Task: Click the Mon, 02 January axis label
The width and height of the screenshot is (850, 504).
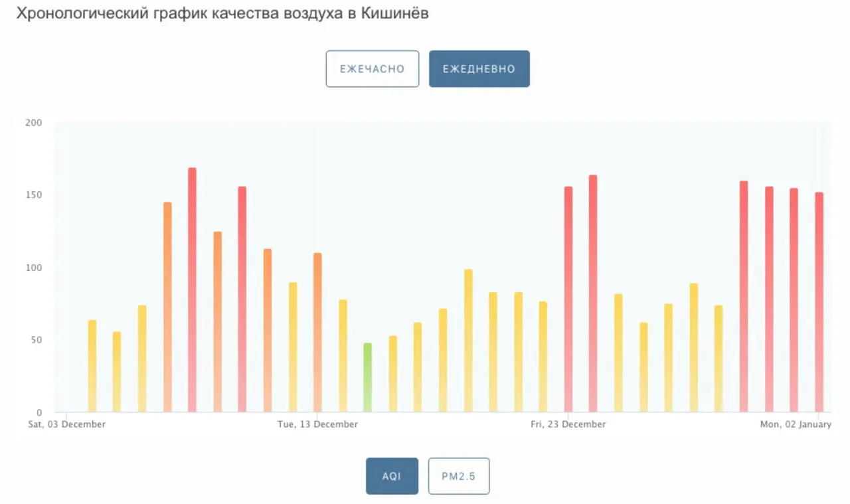Action: point(796,424)
